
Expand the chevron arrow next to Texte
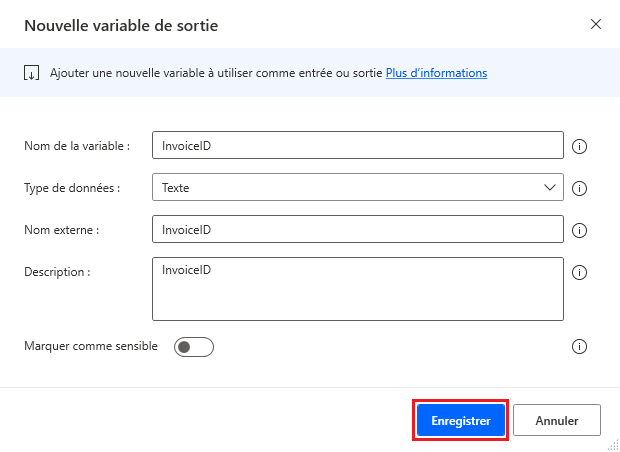[x=550, y=187]
